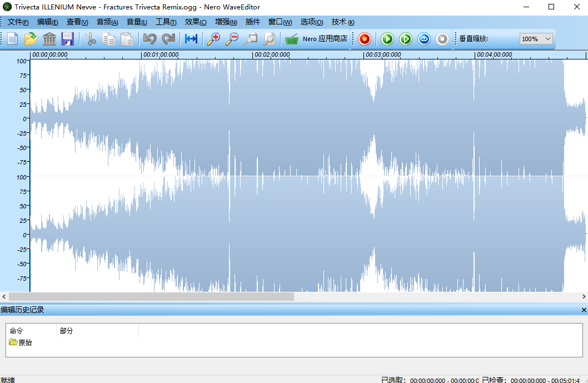Close the 编辑历史记录 panel
Viewport: 588px width, 383px height.
point(583,310)
